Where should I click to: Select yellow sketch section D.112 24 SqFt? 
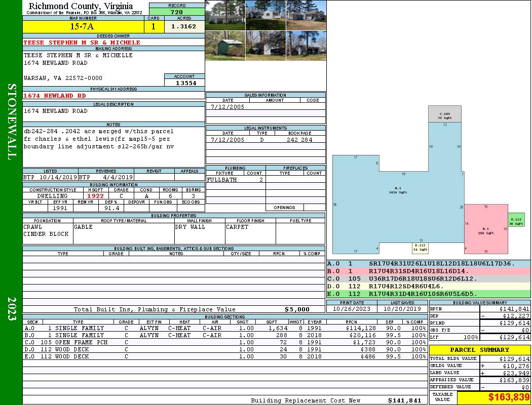[420, 248]
